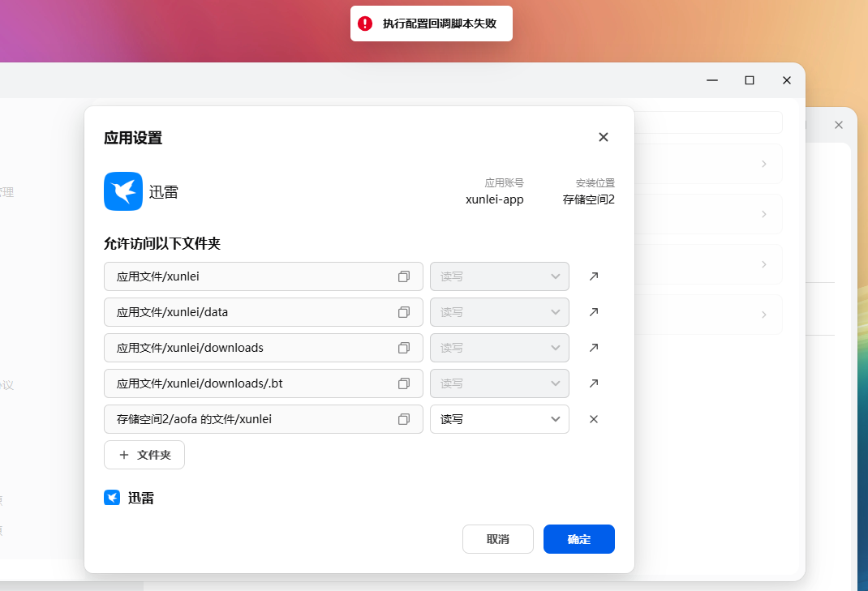
Task: Close the 应用设置 dialog
Action: [604, 137]
